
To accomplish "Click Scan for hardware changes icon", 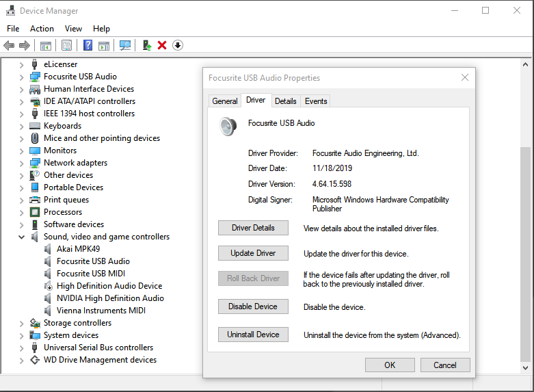I will click(125, 45).
